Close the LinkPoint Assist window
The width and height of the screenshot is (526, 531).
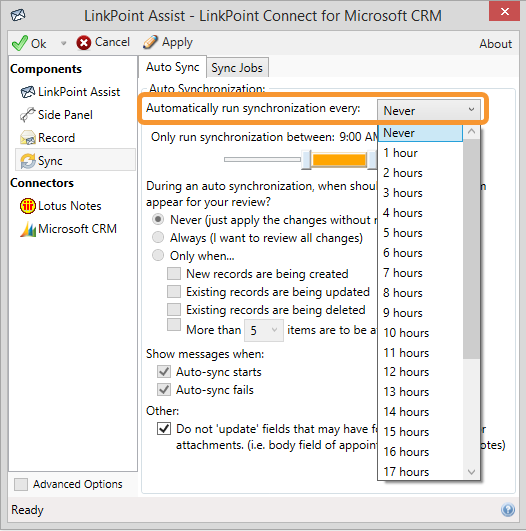tap(504, 12)
